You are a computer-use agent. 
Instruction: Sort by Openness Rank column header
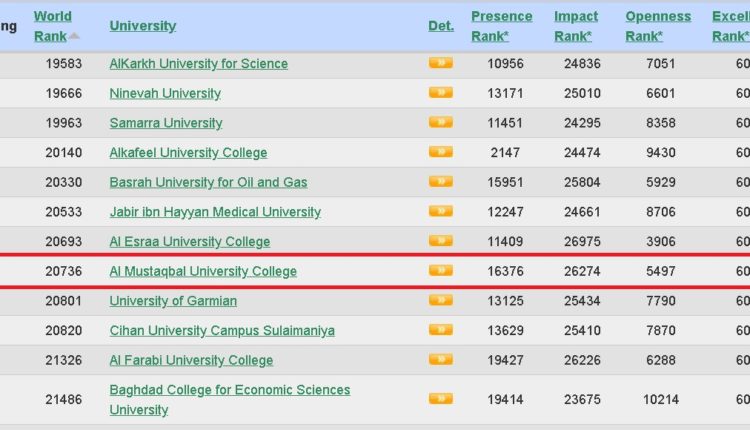tap(657, 26)
